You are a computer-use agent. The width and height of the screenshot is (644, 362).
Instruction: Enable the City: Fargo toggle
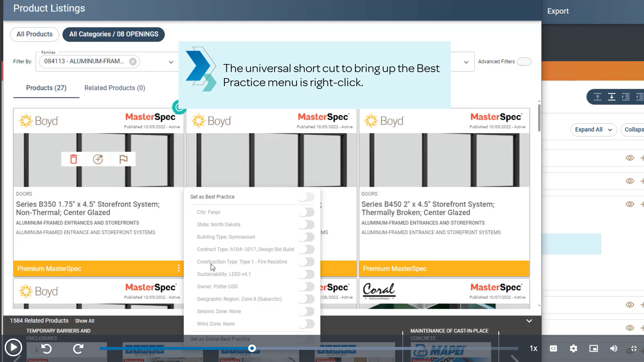point(307,212)
